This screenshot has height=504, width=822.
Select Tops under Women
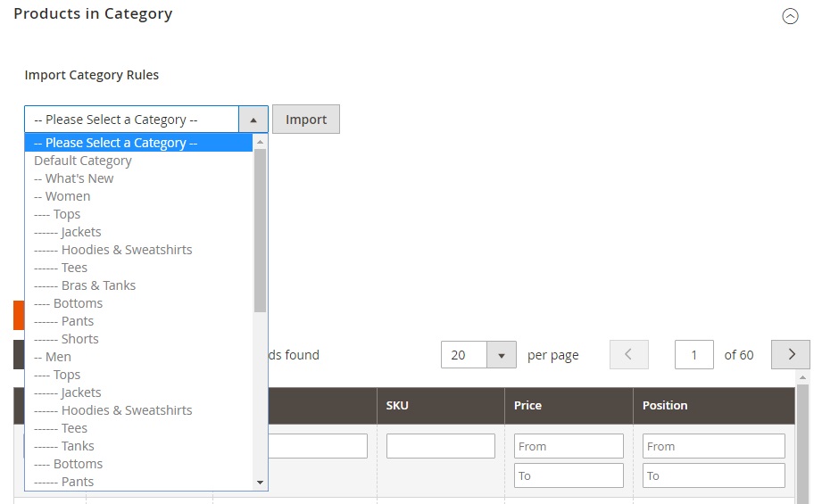[138, 214]
